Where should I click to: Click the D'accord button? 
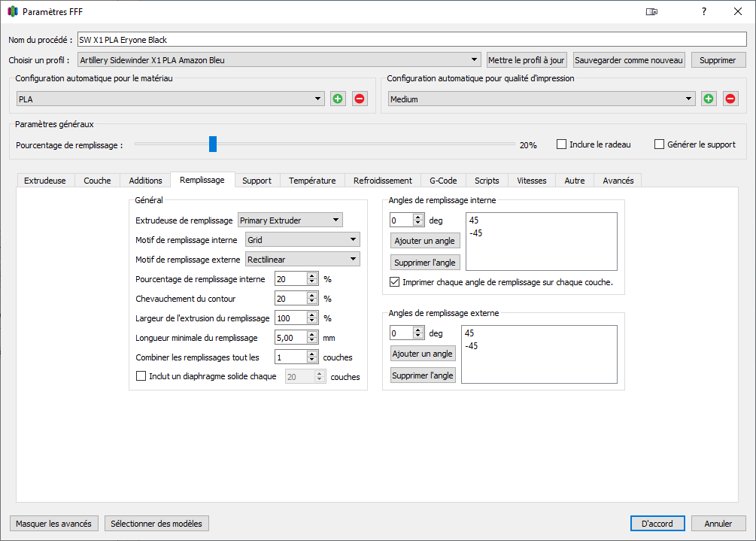(657, 524)
